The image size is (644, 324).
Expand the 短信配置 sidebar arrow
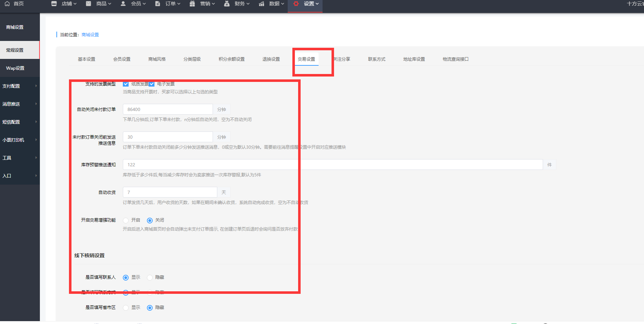click(36, 122)
